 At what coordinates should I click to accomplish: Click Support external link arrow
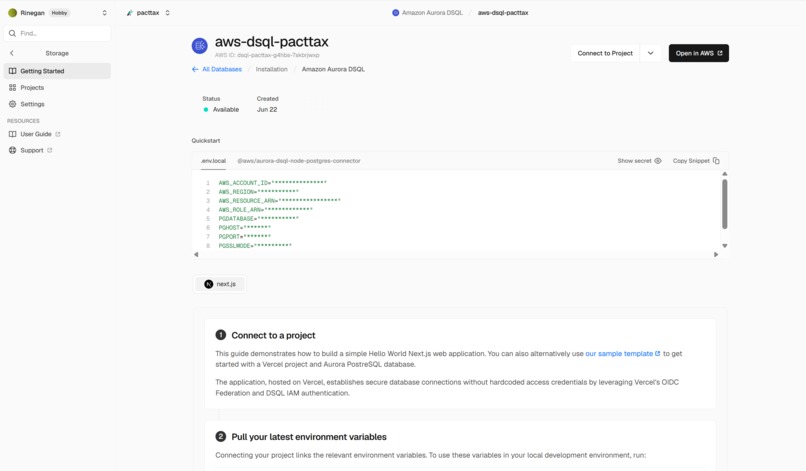[50, 151]
